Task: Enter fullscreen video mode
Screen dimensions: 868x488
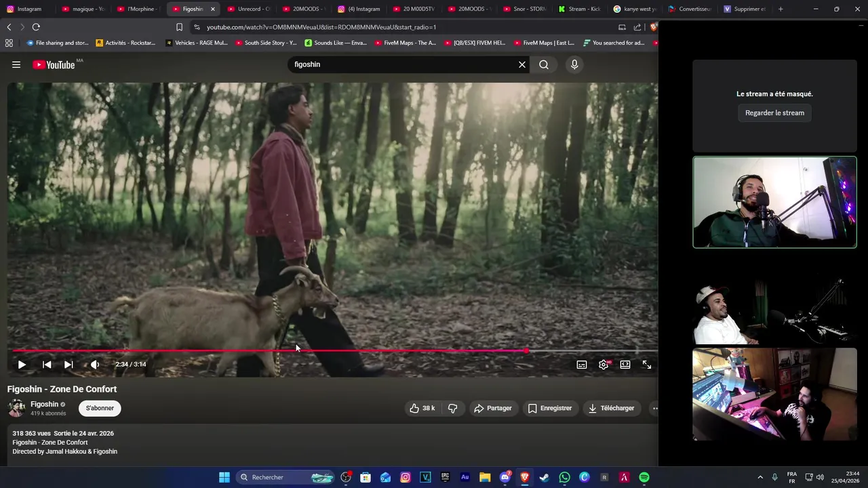Action: [x=647, y=365]
